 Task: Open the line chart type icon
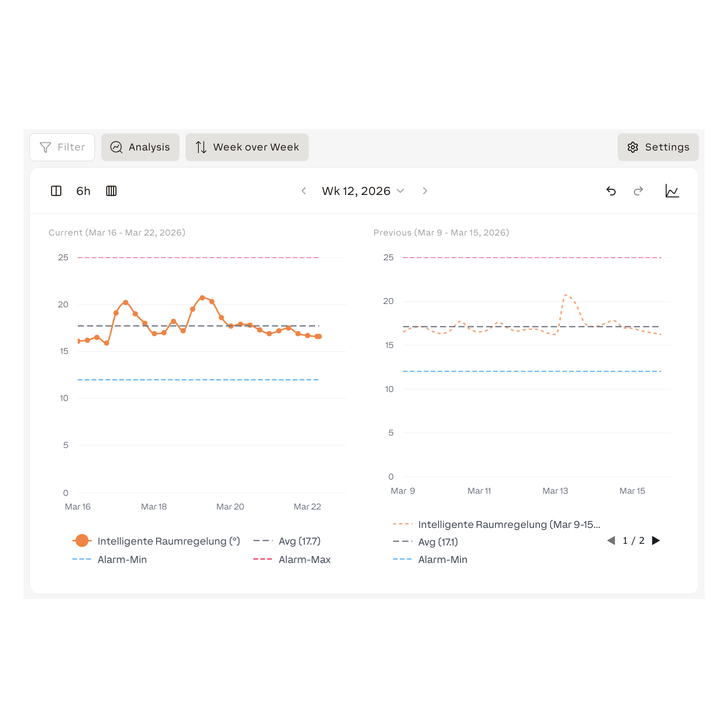tap(672, 191)
